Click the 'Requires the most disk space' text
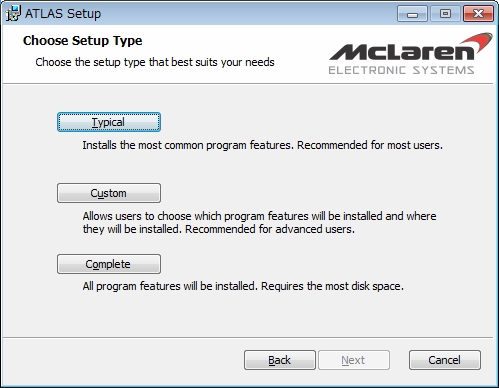499x388 pixels. 332,286
